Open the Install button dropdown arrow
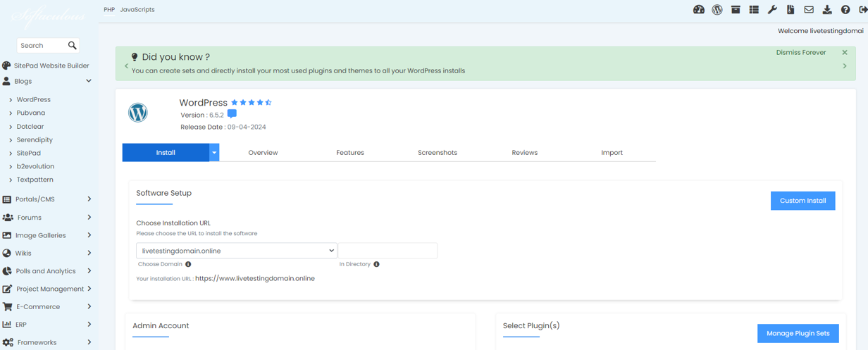This screenshot has width=868, height=350. pos(214,152)
